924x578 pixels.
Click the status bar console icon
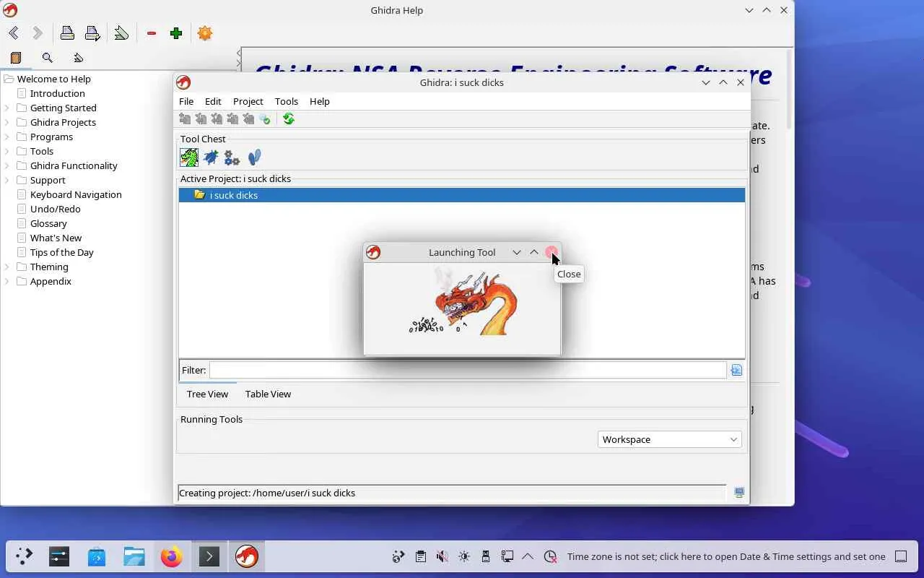(x=739, y=493)
